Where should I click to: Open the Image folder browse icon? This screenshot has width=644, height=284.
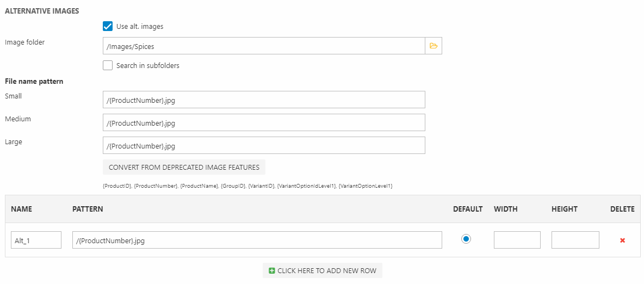coord(434,46)
